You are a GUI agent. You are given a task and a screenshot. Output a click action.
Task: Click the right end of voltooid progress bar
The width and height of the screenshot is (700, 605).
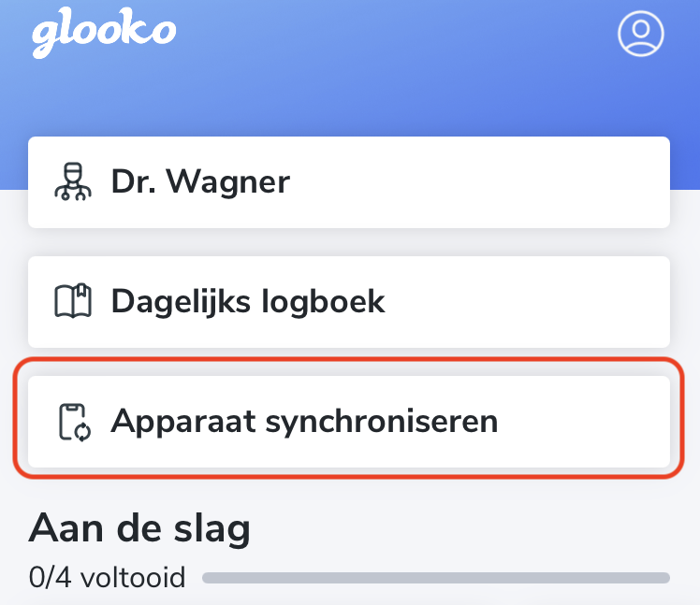665,578
